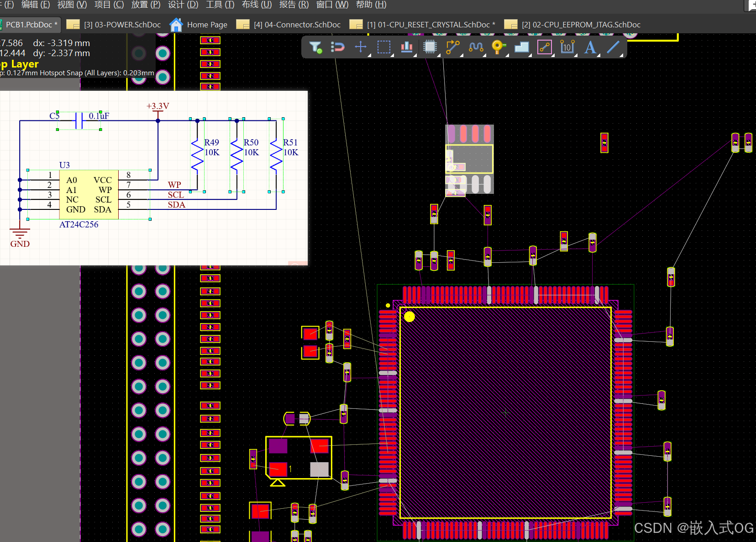The height and width of the screenshot is (542, 756).
Task: Click the selection filter funnel icon
Action: [315, 47]
